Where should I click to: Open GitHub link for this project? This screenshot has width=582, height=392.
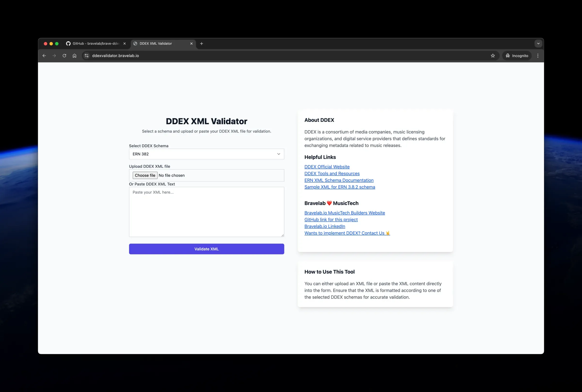tap(331, 219)
